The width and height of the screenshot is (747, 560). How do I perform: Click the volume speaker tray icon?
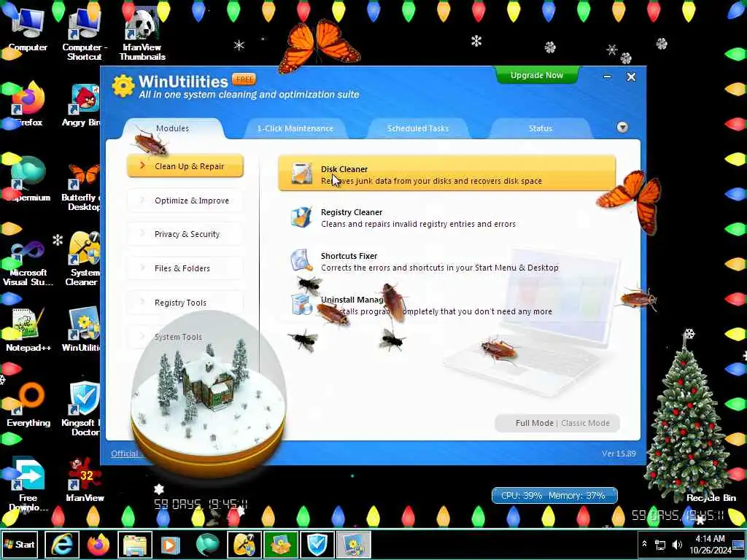(x=677, y=544)
